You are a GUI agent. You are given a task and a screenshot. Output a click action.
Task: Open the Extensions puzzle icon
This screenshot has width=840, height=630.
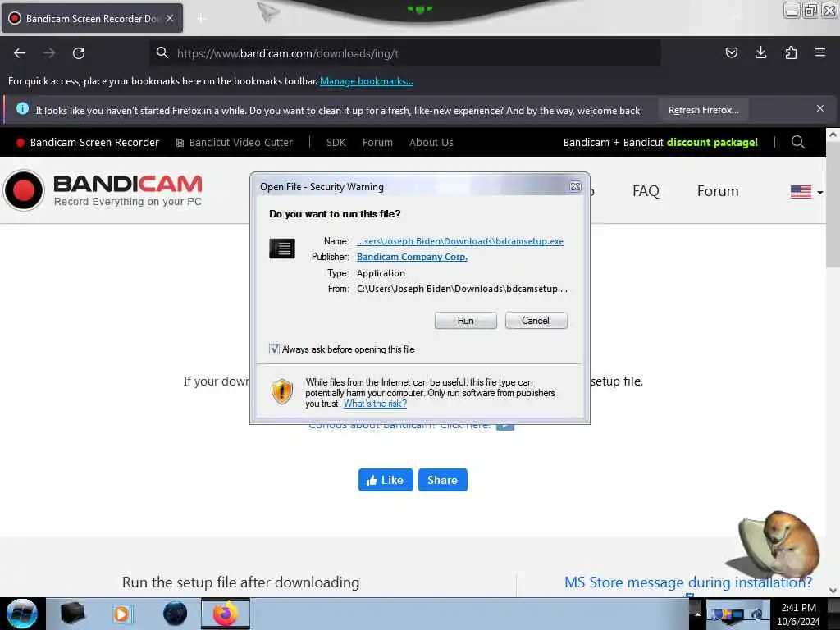click(791, 52)
